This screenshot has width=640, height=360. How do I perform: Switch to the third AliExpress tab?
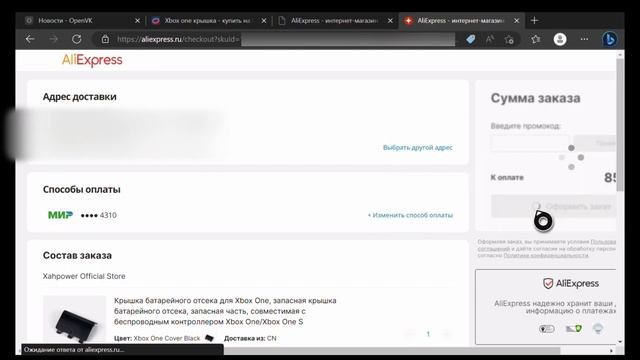[335, 20]
